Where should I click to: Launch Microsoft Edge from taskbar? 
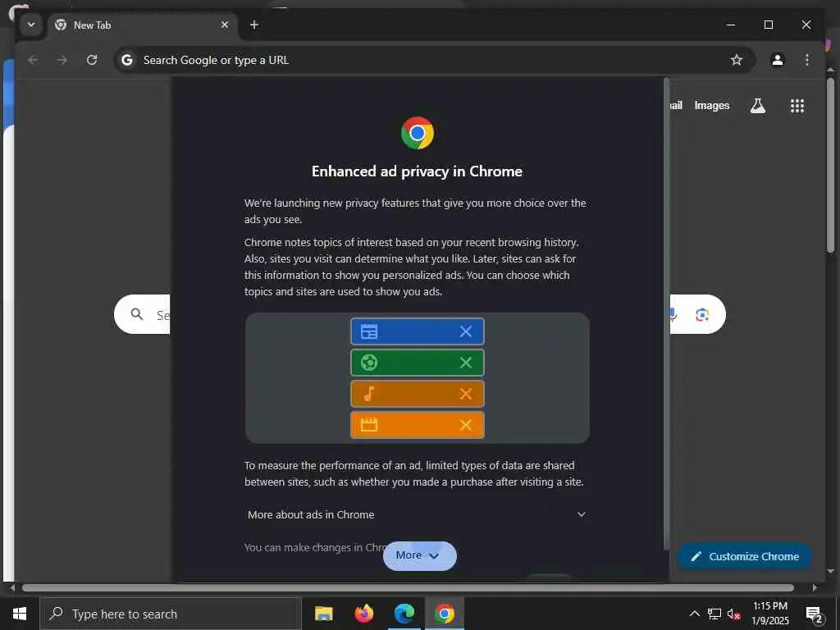tap(404, 614)
